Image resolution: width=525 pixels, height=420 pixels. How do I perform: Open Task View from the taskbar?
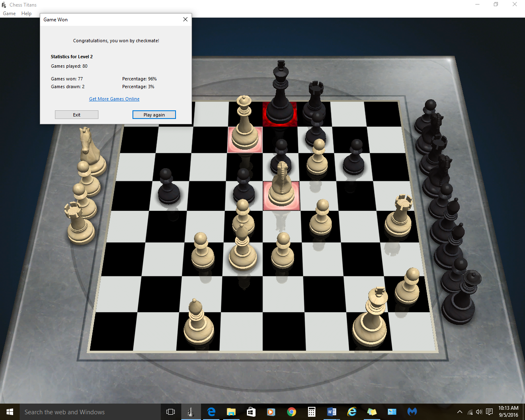pyautogui.click(x=171, y=412)
